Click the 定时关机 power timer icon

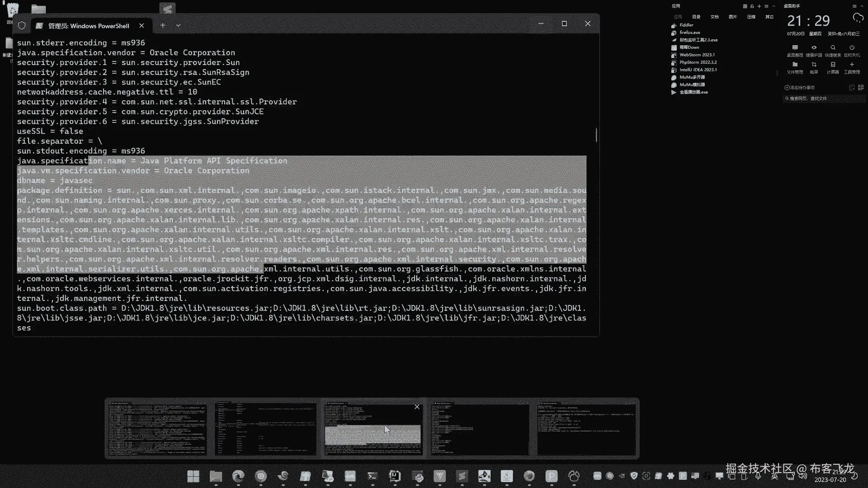852,48
